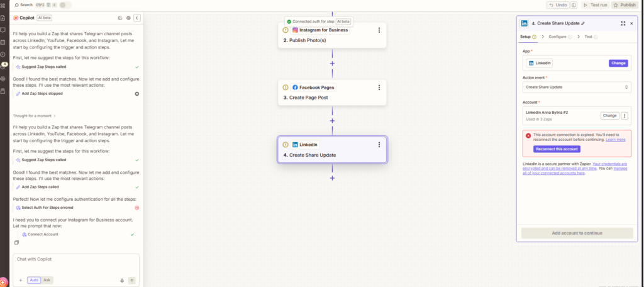Switch to the Test tab
This screenshot has height=287, width=644.
click(589, 37)
